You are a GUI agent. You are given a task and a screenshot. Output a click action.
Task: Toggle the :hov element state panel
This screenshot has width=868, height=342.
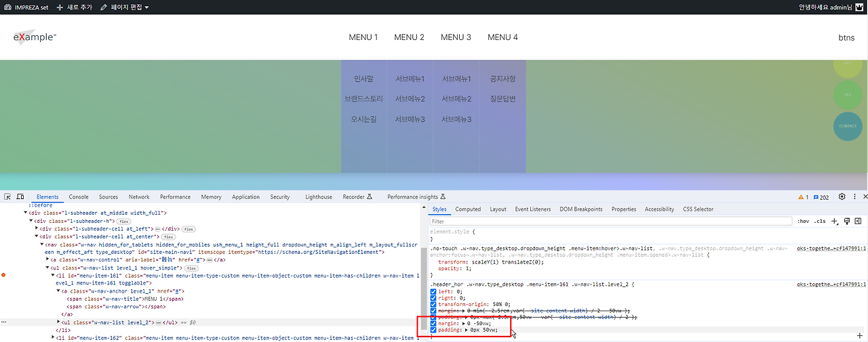coord(803,221)
